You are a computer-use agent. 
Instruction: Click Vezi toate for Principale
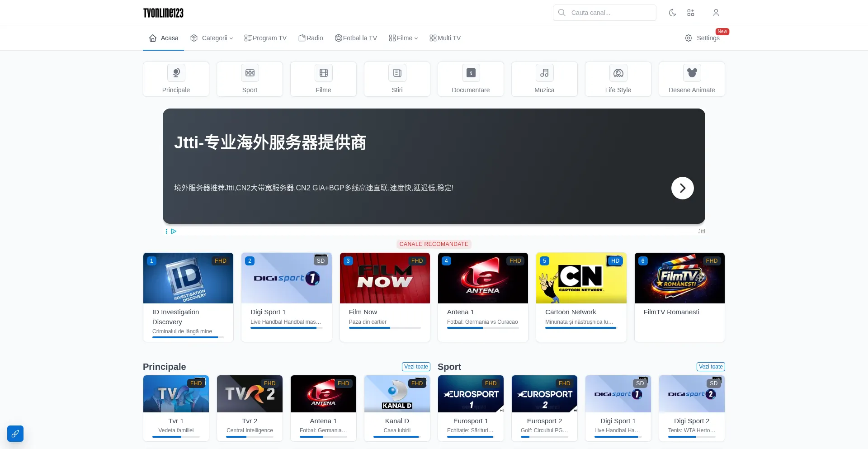pyautogui.click(x=416, y=367)
